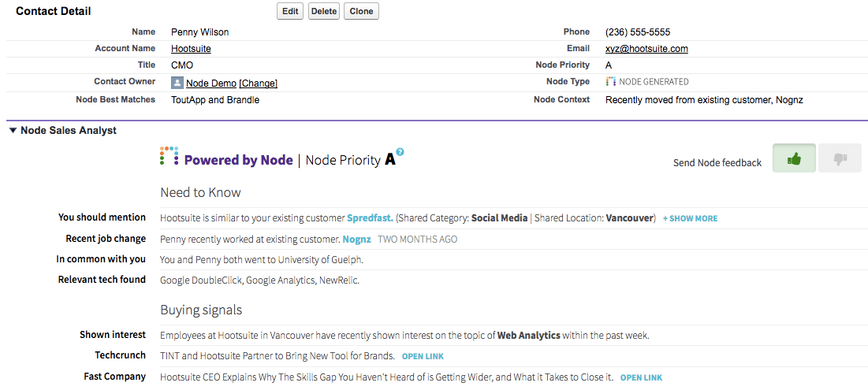Open the Node Demo owner link
868x390 pixels.
coord(211,84)
